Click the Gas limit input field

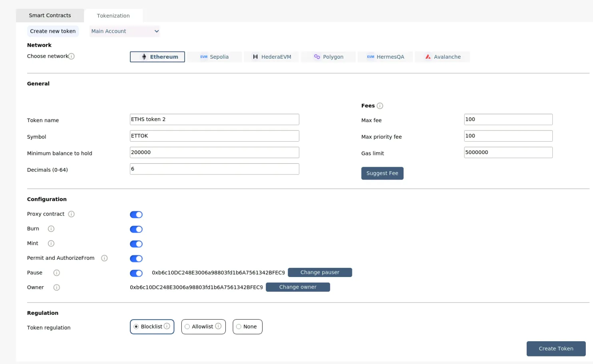[x=508, y=152]
